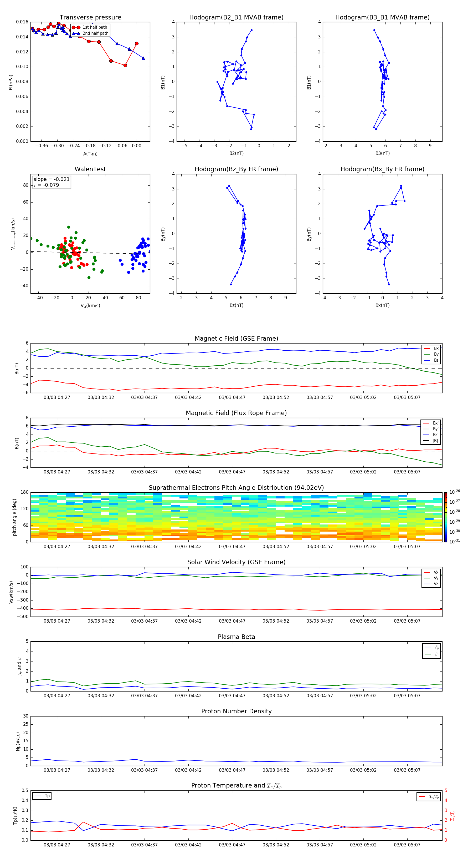Click the "Transverse pressure" plot title
Image resolution: width=473 pixels, height=868 pixels.
point(90,17)
